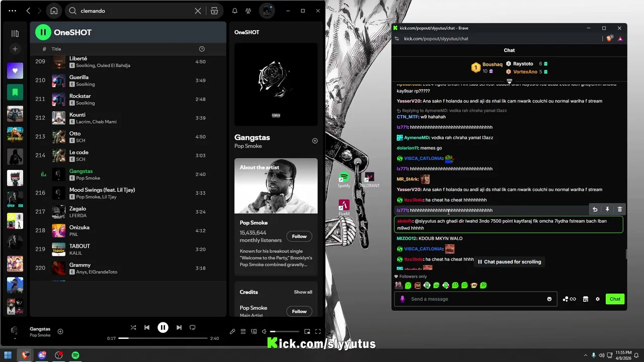This screenshot has width=644, height=362.
Task: Open Friend Activity icon
Action: (248, 11)
